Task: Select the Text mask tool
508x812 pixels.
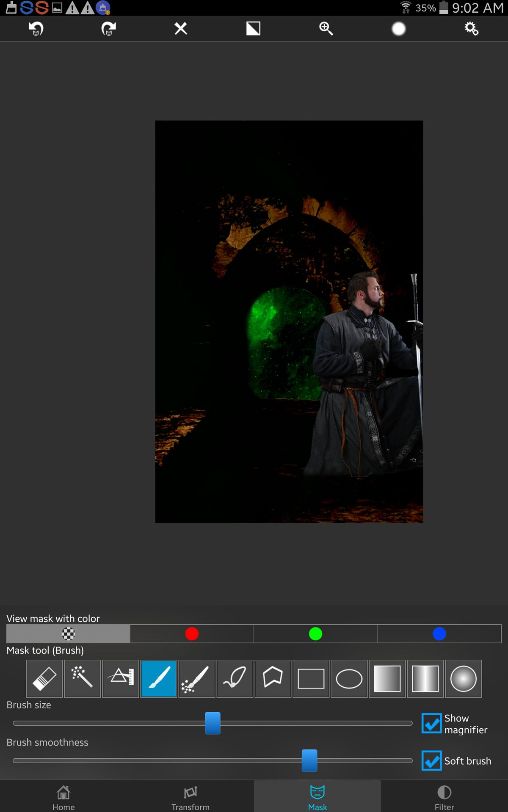Action: (x=121, y=679)
